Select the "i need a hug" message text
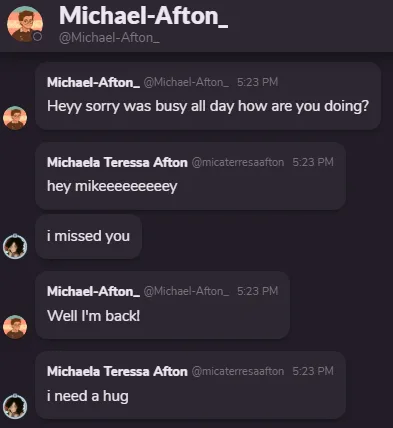Screen dimensions: 393x428 (x=88, y=396)
